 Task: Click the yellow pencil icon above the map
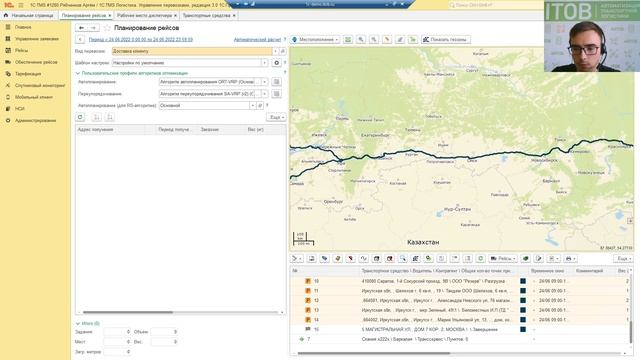coord(387,40)
